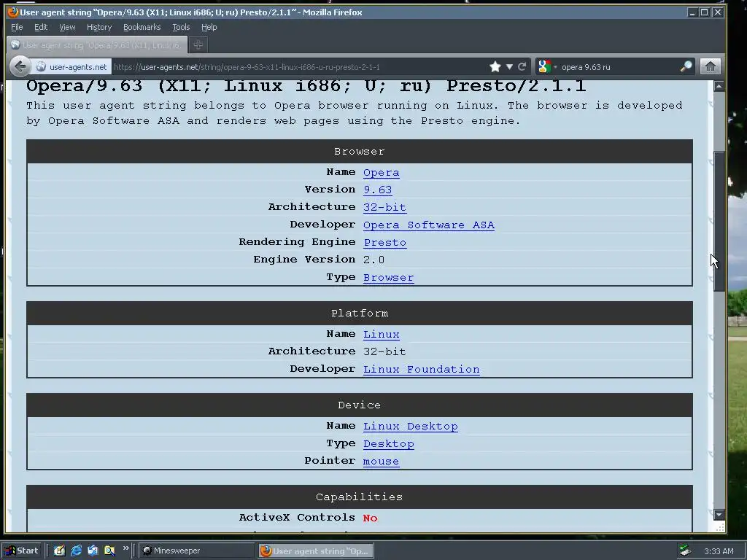This screenshot has height=560, width=747.
Task: Open the History menu
Action: click(99, 27)
